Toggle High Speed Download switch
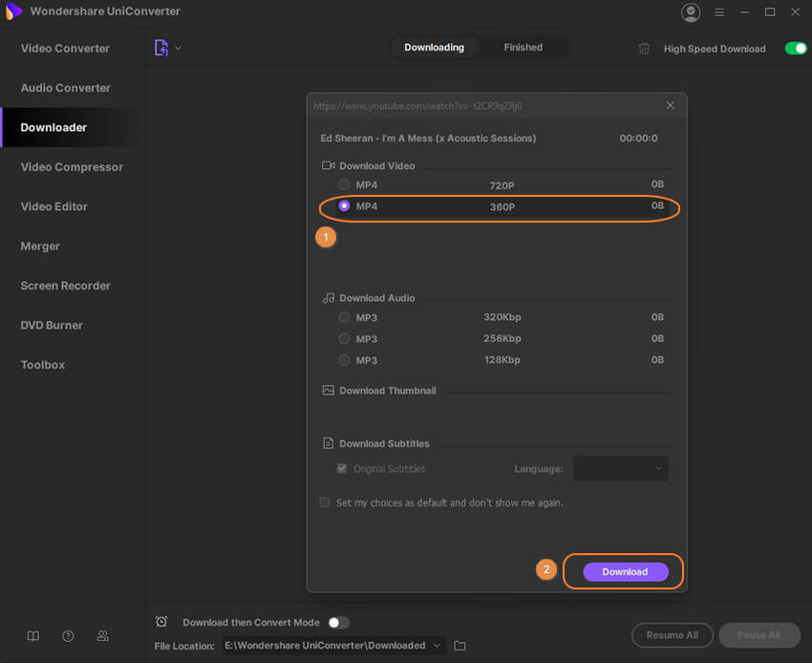 (796, 48)
